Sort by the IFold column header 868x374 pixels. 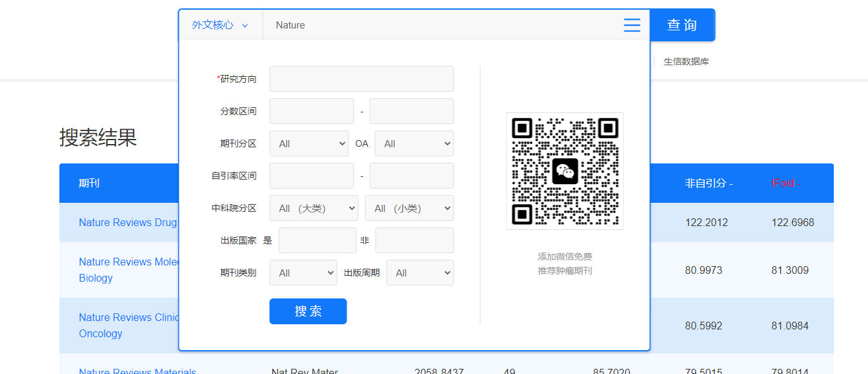pyautogui.click(x=786, y=183)
